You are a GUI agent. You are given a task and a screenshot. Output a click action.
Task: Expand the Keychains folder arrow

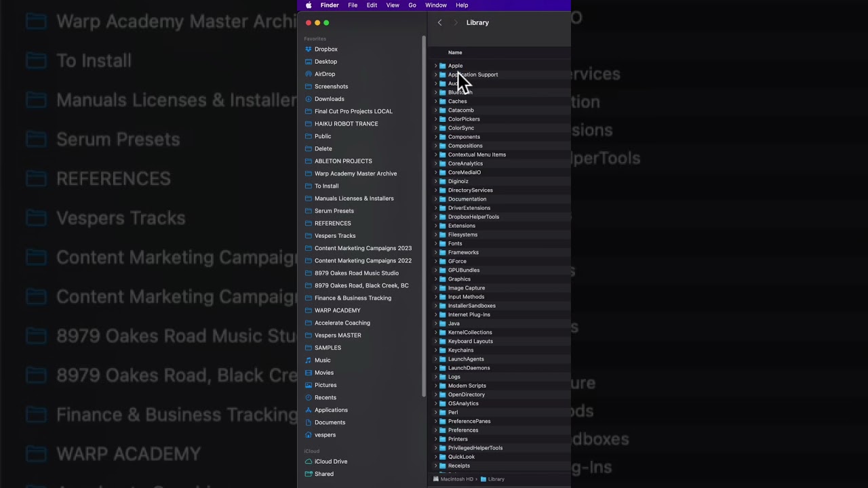click(x=435, y=350)
